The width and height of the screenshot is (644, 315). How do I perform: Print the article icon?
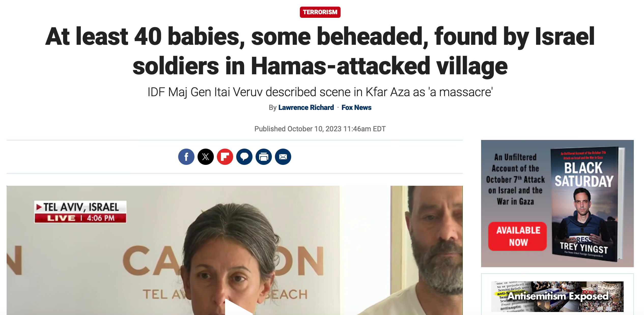click(263, 157)
